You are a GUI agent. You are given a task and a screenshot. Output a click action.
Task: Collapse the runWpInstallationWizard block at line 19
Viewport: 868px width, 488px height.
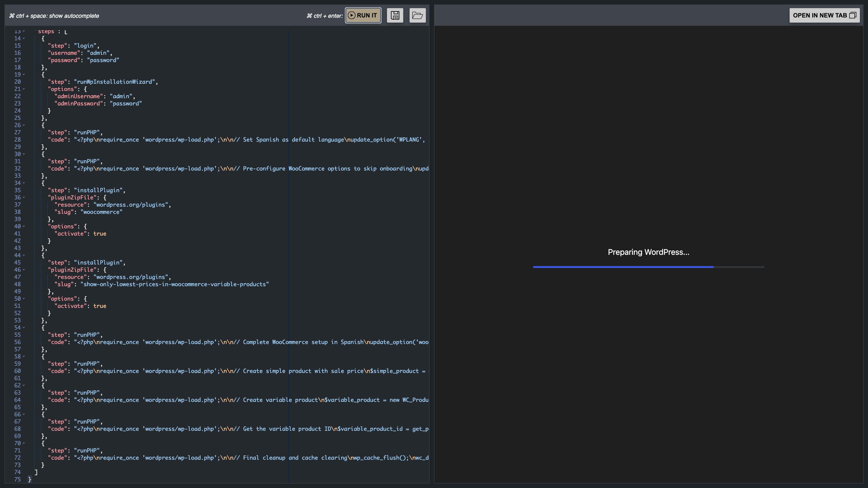click(x=24, y=74)
